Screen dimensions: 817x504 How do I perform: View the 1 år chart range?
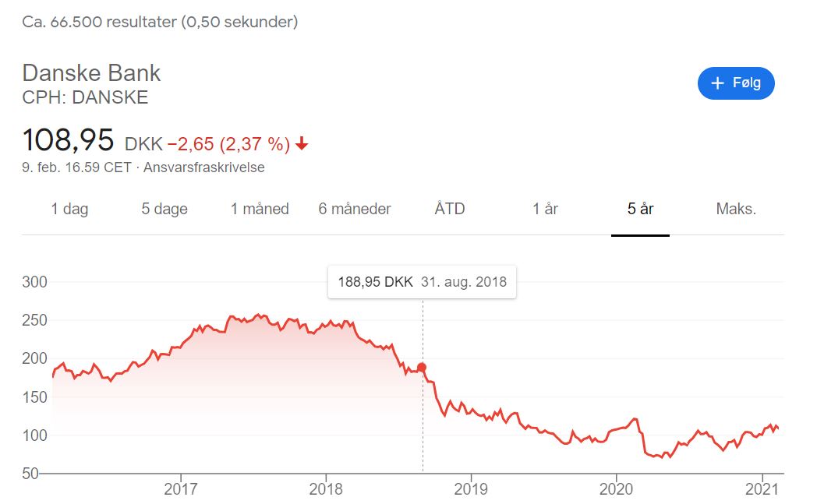pyautogui.click(x=545, y=209)
